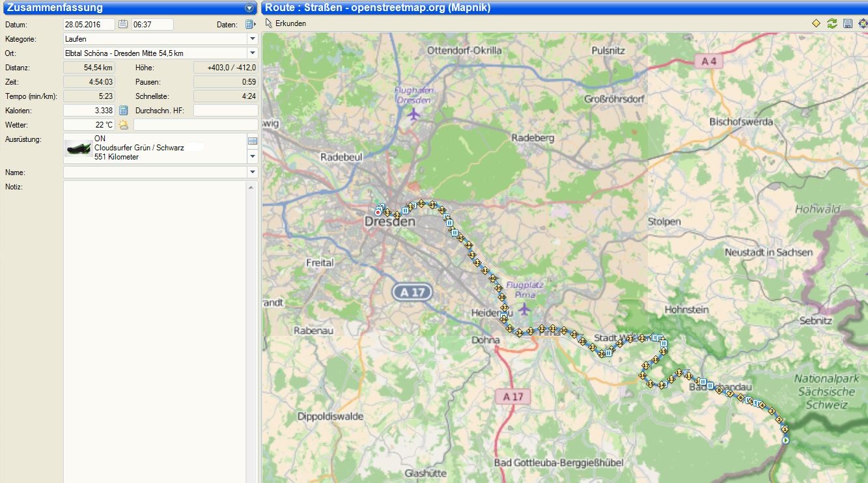Click the yellow diamond marker toolbar icon

click(x=816, y=23)
